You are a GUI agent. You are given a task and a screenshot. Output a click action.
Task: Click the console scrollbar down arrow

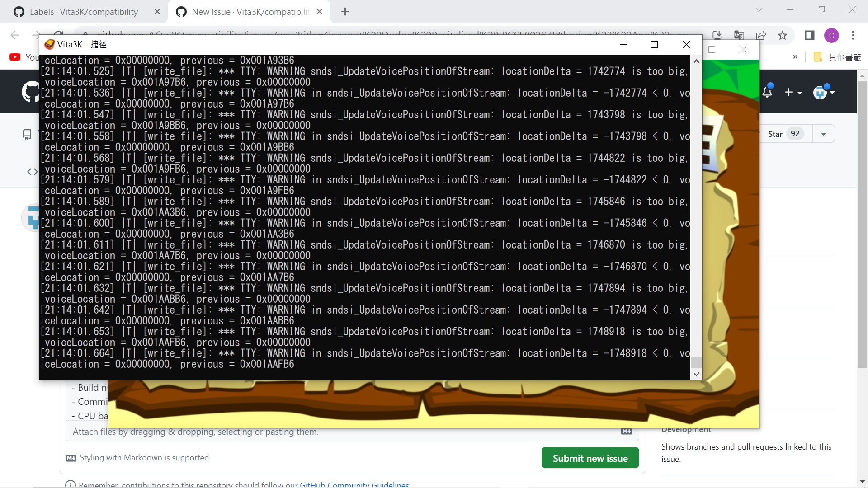pyautogui.click(x=696, y=374)
